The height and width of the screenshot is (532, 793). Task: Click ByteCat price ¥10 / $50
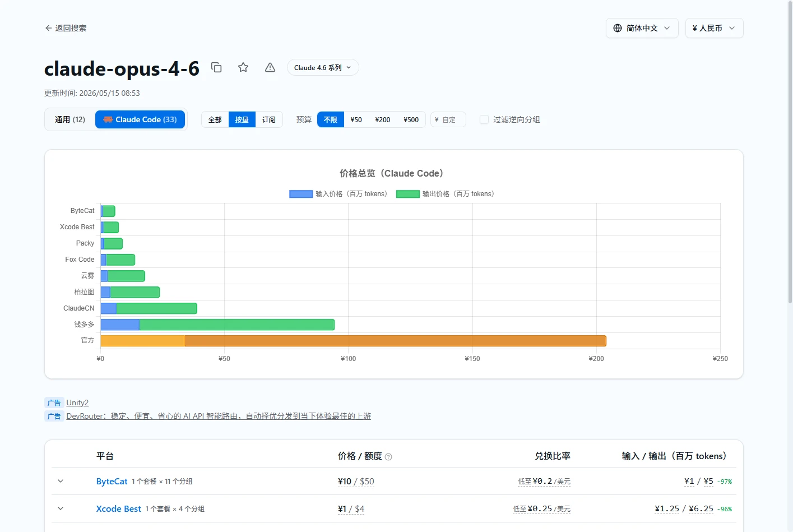point(356,481)
